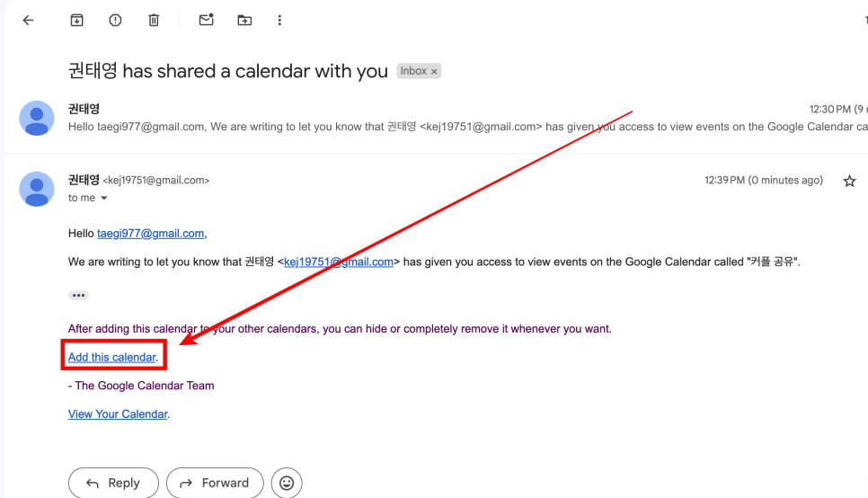Viewport: 868px width, 498px height.
Task: Click the sender avatar of second message
Action: click(x=37, y=189)
